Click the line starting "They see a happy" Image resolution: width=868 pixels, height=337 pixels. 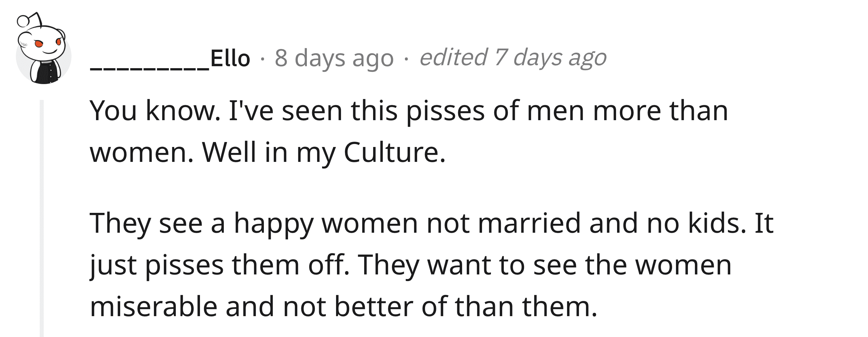431,223
